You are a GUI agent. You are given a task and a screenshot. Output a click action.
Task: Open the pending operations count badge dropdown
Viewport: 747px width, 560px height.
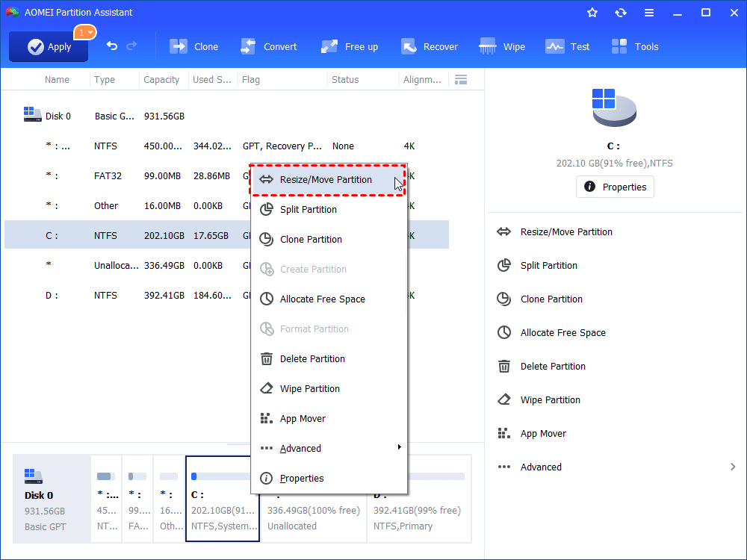click(85, 32)
